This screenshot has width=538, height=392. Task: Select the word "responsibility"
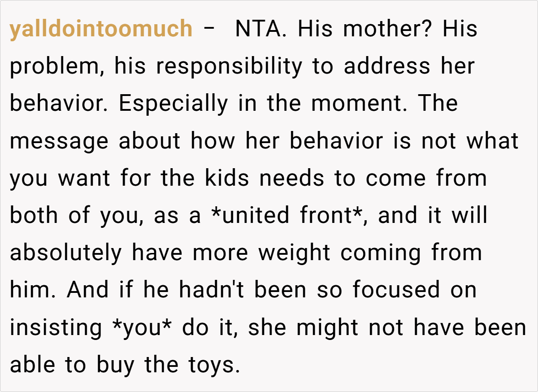(x=229, y=67)
